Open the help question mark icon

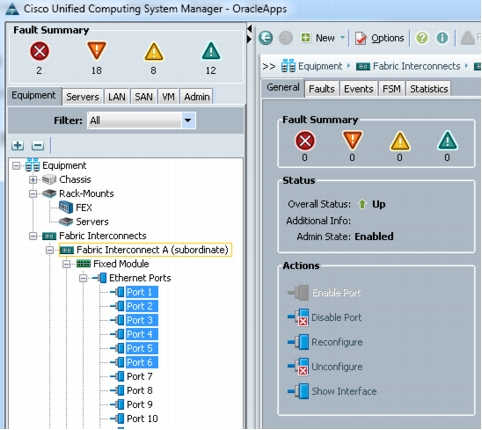(x=422, y=38)
